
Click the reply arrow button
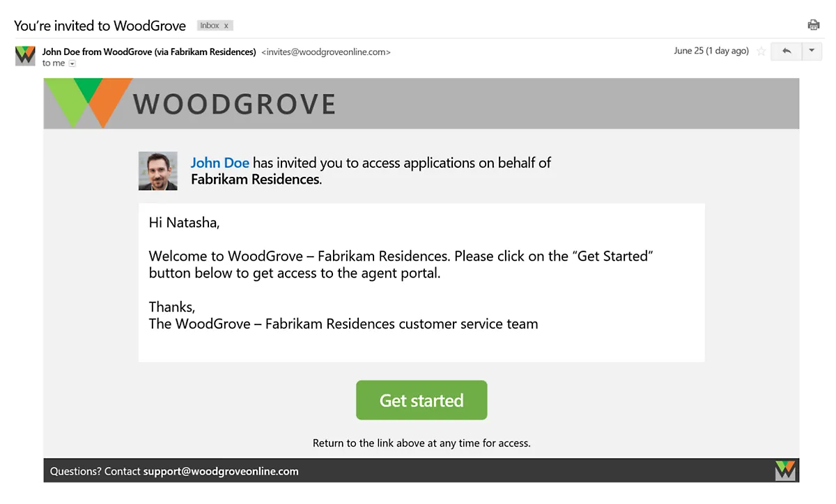787,52
